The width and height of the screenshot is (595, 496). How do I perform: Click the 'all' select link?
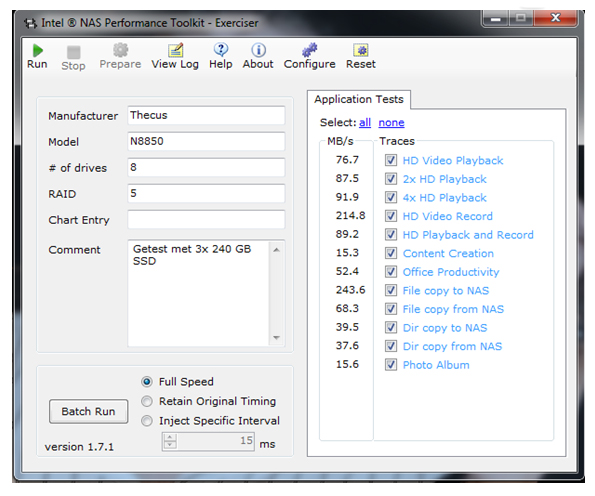365,123
